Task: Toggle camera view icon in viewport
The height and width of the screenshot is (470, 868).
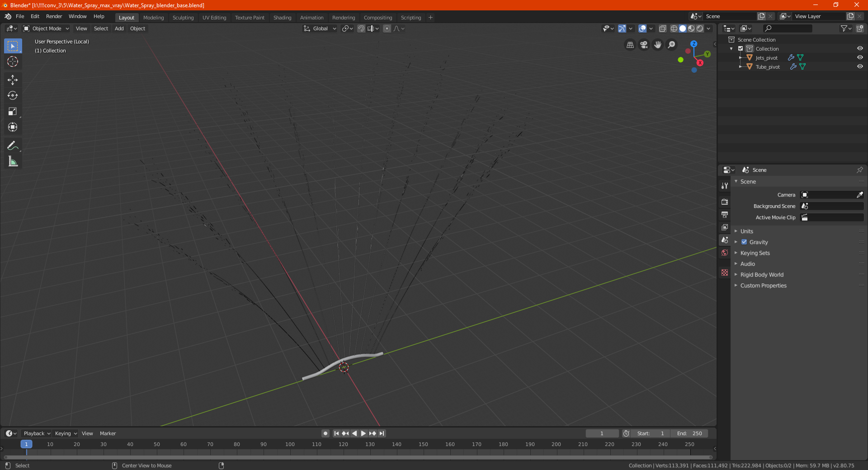Action: (644, 45)
